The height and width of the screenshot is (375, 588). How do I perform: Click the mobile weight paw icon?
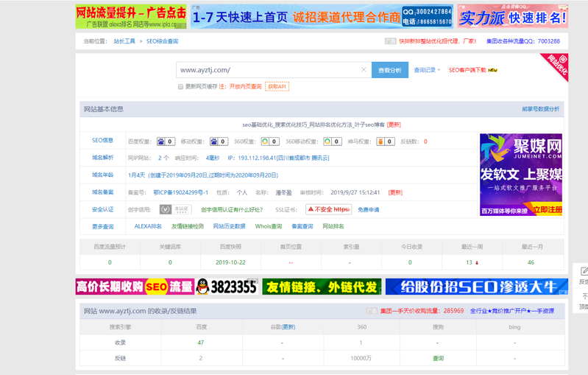click(214, 141)
